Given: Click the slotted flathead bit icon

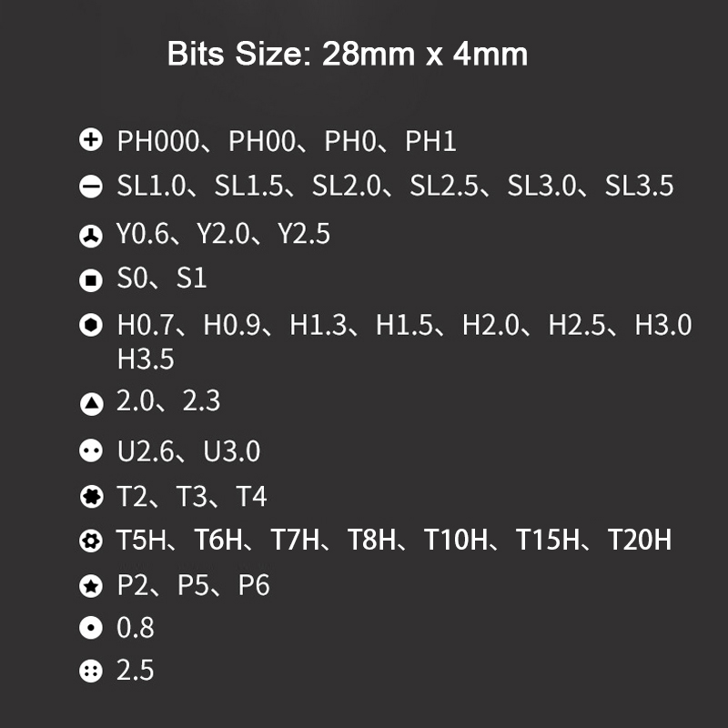Looking at the screenshot, I should tap(90, 187).
